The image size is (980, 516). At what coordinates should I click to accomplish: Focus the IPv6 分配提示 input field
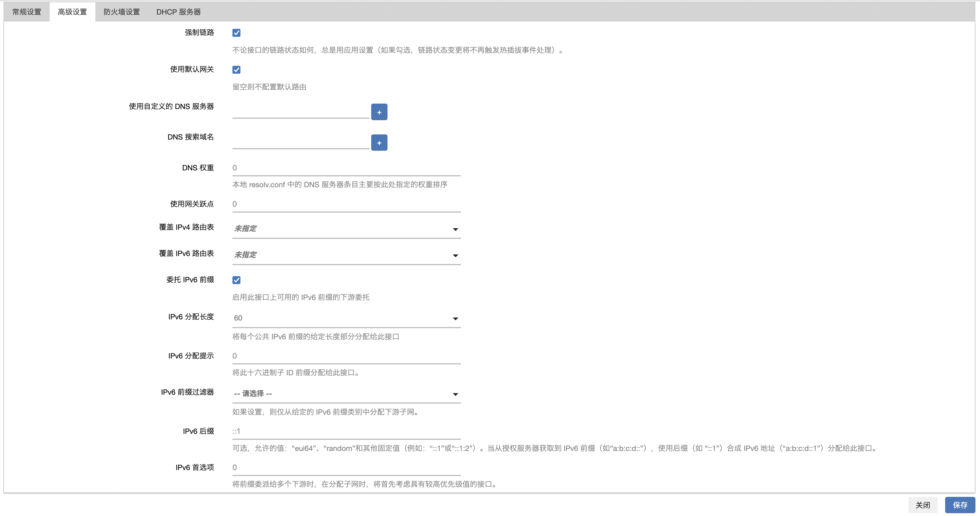(346, 356)
